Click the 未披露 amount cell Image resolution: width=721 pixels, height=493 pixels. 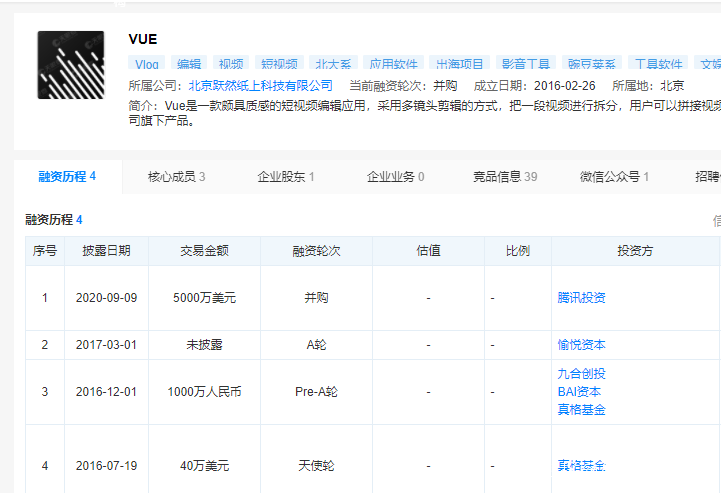(204, 345)
